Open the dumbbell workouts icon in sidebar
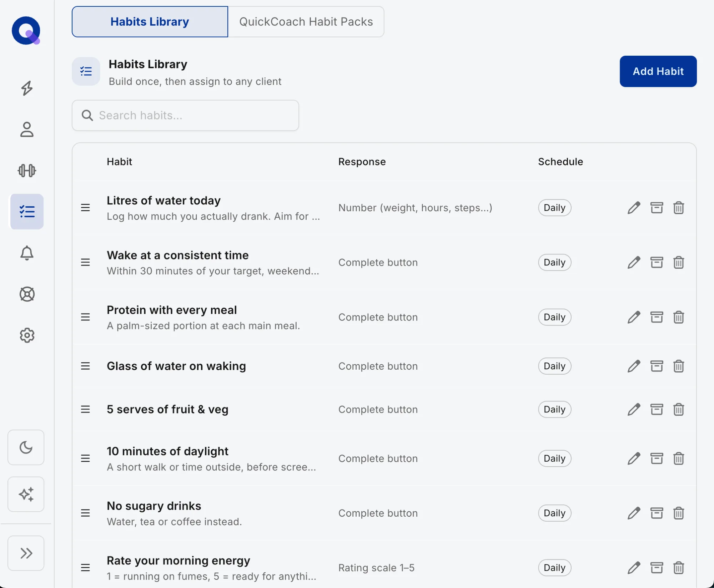Image resolution: width=714 pixels, height=588 pixels. (x=27, y=171)
